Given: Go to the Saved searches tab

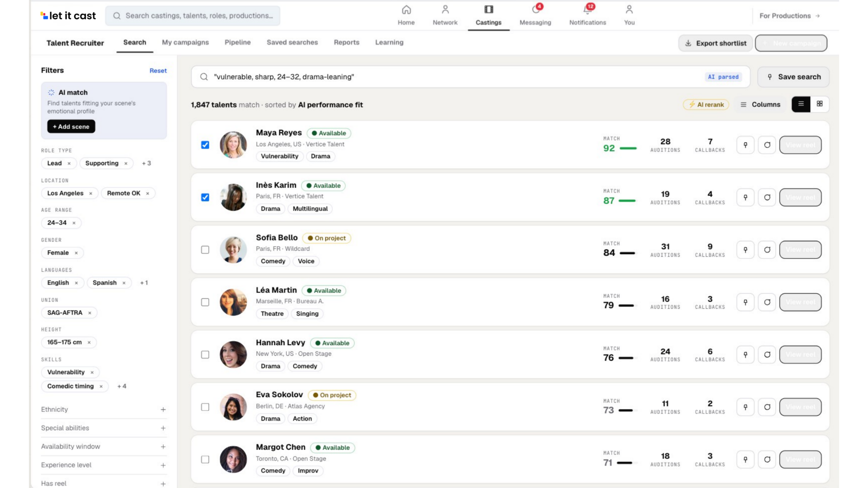Looking at the screenshot, I should click(292, 43).
